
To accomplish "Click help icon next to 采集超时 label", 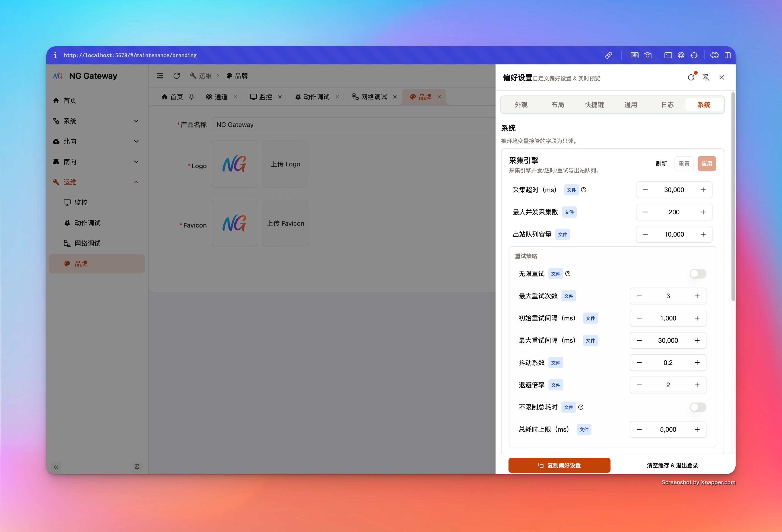I will point(584,190).
